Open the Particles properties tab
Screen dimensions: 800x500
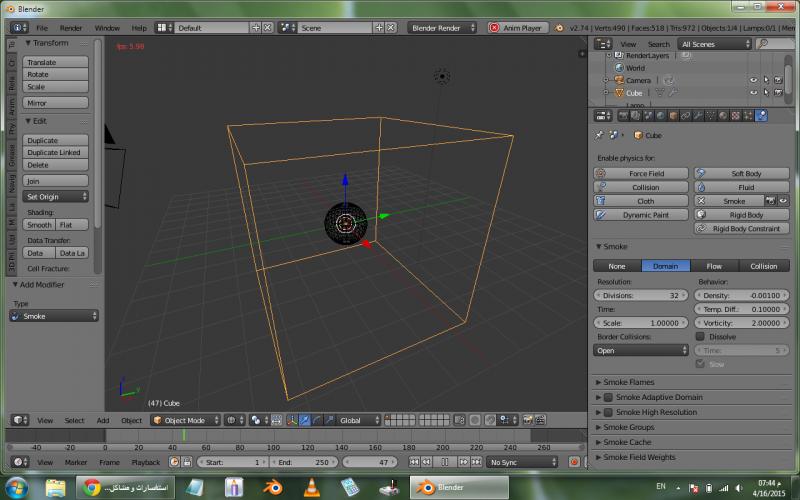pos(748,116)
